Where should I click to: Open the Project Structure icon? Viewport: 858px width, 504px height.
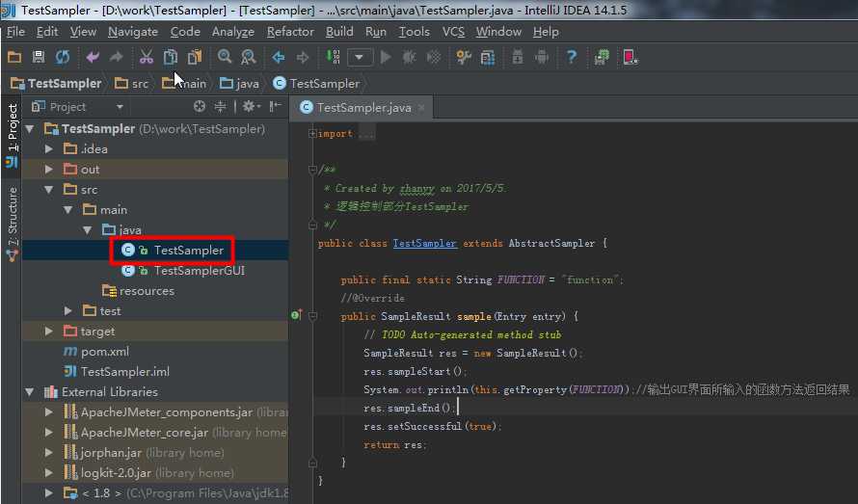click(488, 57)
